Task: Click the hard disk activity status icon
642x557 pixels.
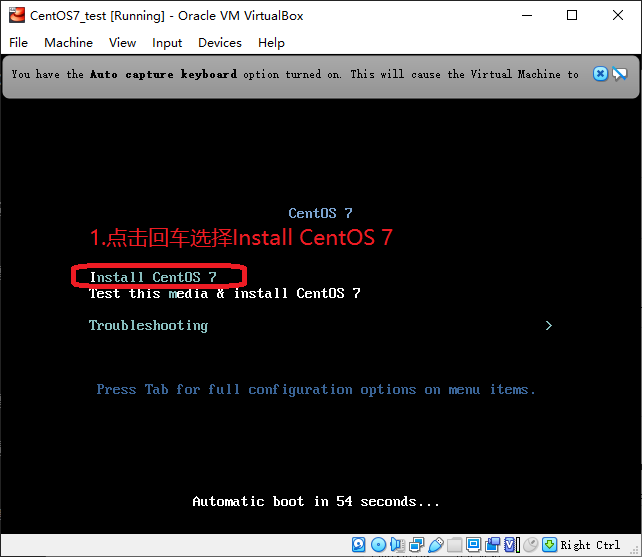Action: pos(359,545)
